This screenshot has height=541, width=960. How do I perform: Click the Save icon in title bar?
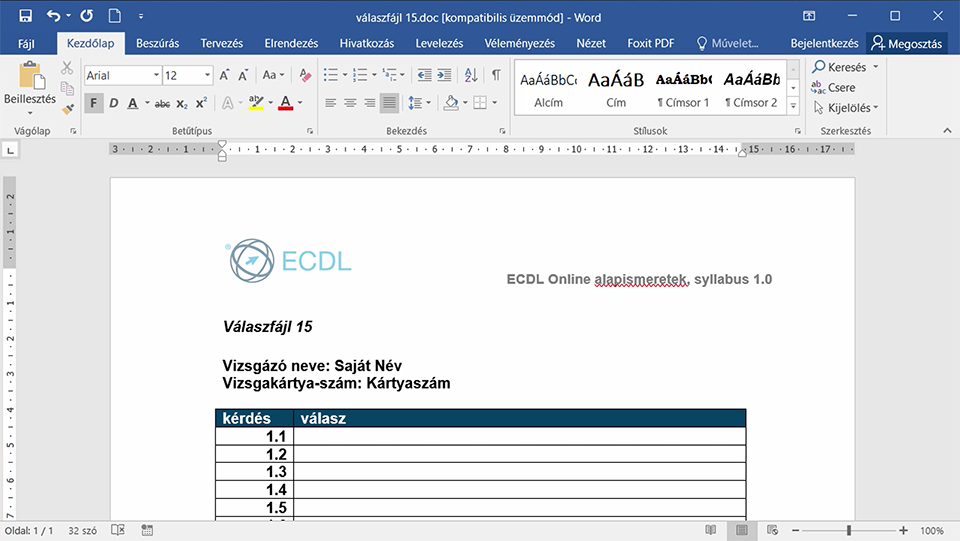pos(25,16)
